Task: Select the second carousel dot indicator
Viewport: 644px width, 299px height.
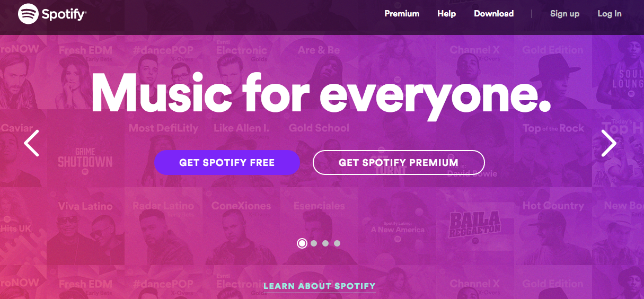Action: pos(314,243)
